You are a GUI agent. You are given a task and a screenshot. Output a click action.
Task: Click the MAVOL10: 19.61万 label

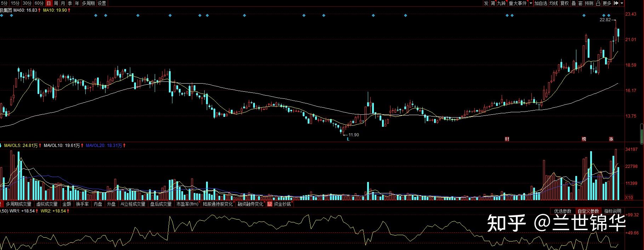(62, 146)
